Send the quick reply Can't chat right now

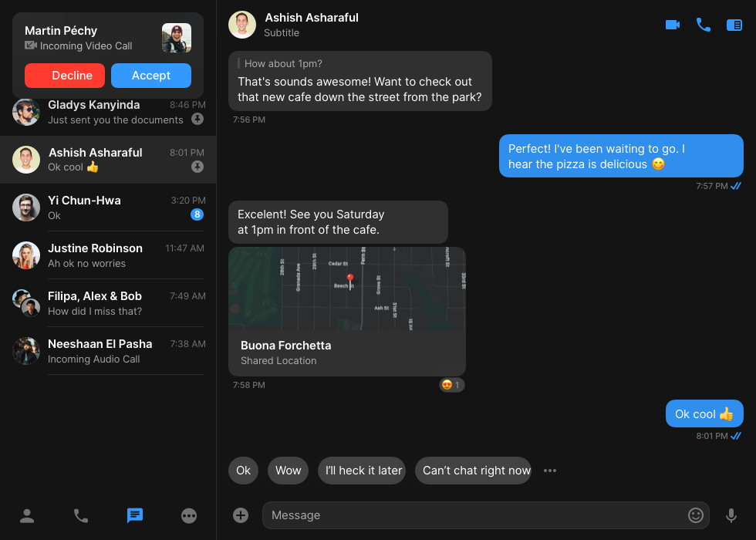click(x=473, y=470)
